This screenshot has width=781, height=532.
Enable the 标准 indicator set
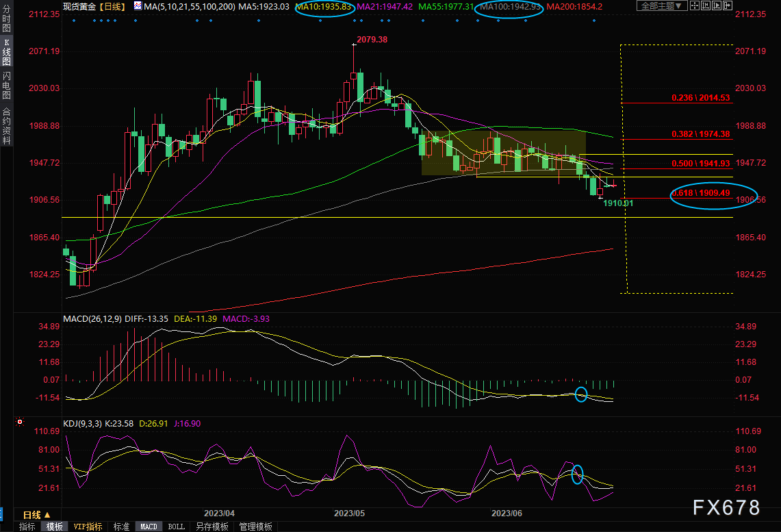click(121, 527)
